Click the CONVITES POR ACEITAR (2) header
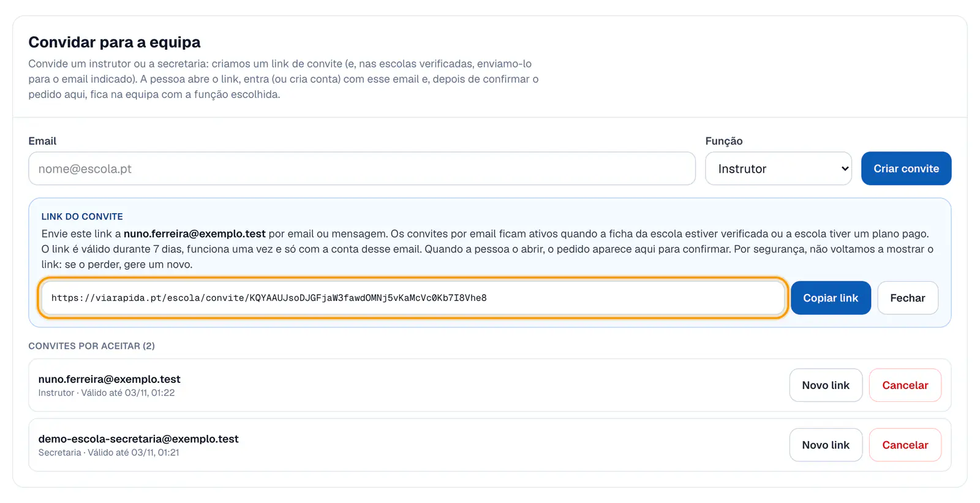The image size is (980, 503). (x=91, y=346)
